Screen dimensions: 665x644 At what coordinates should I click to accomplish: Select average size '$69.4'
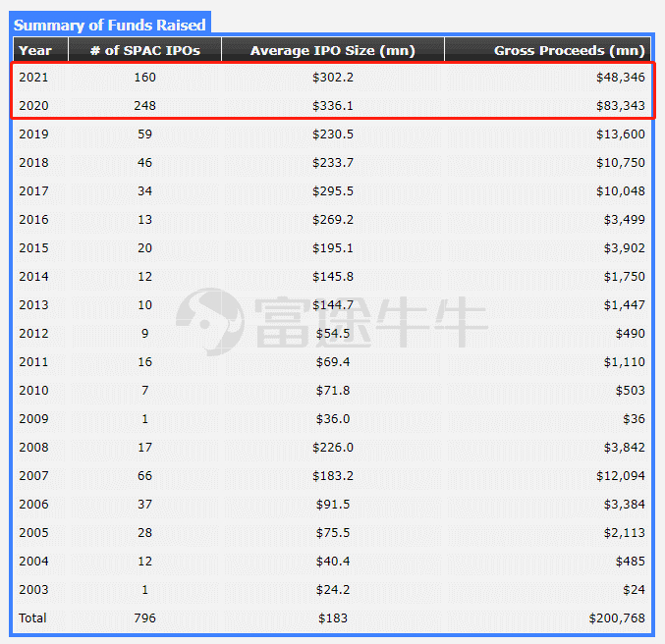pos(333,361)
